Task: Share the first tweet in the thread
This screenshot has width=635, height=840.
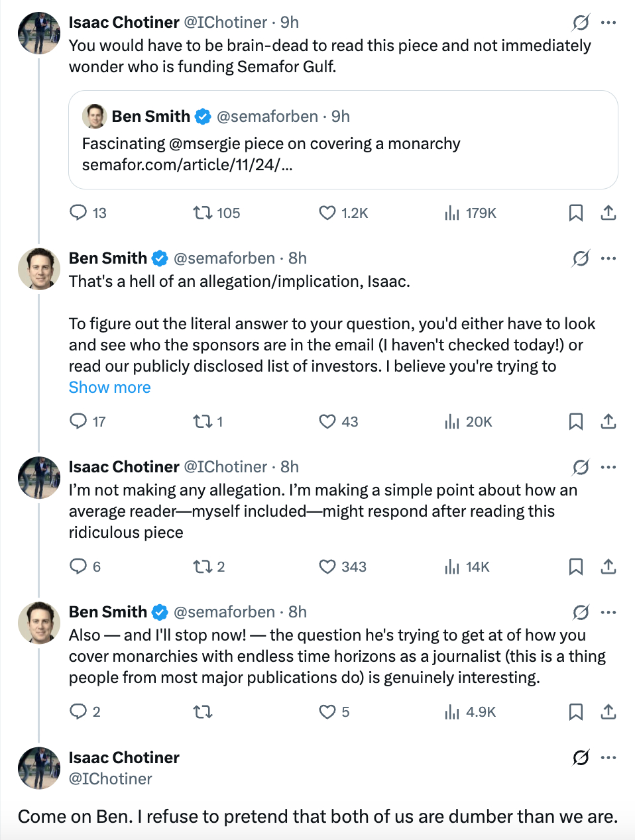Action: coord(608,213)
